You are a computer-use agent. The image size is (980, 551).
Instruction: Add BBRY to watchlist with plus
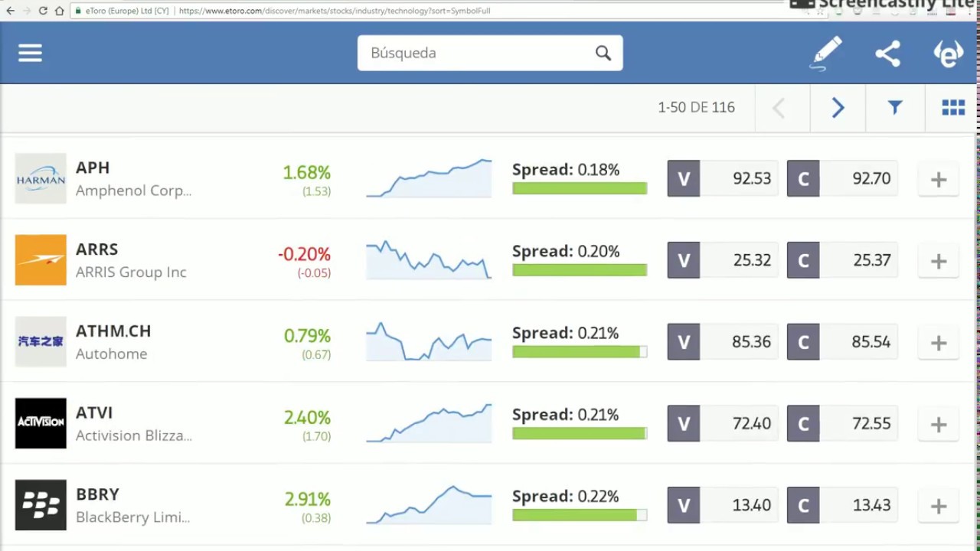point(938,506)
